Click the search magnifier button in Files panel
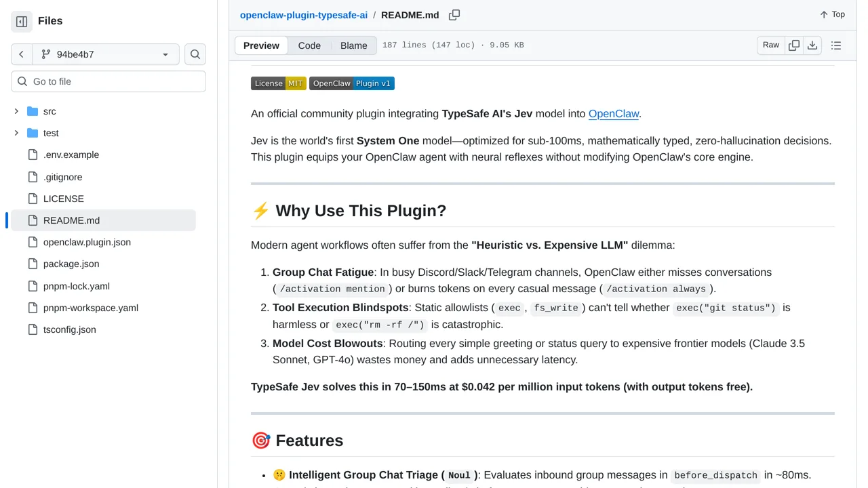Image resolution: width=868 pixels, height=488 pixels. [x=195, y=54]
